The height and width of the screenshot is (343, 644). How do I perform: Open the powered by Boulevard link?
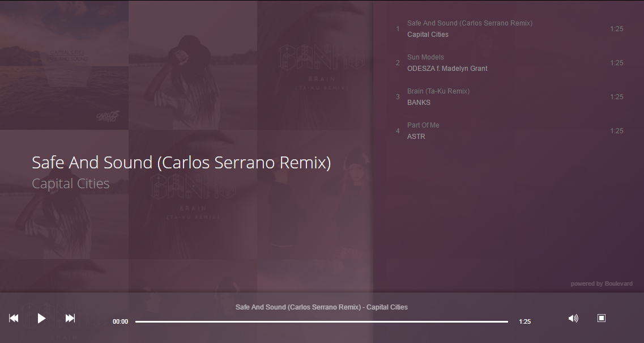pos(602,284)
